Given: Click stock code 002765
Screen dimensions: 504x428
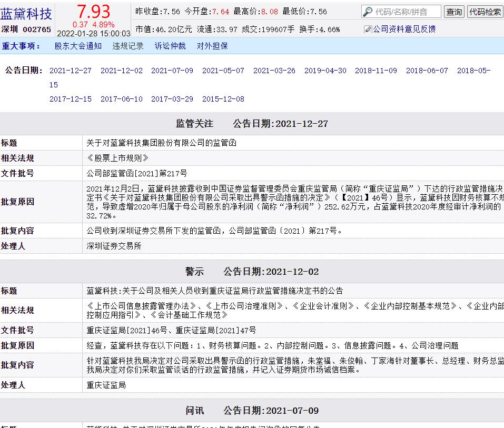Looking at the screenshot, I should [x=37, y=29].
